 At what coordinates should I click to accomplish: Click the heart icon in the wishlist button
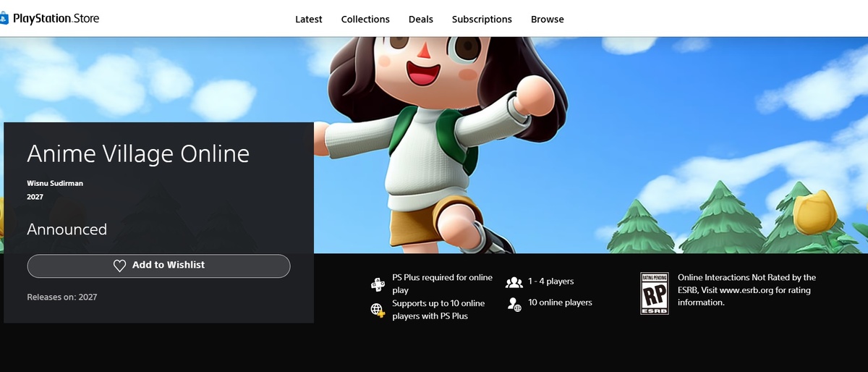[x=120, y=266]
